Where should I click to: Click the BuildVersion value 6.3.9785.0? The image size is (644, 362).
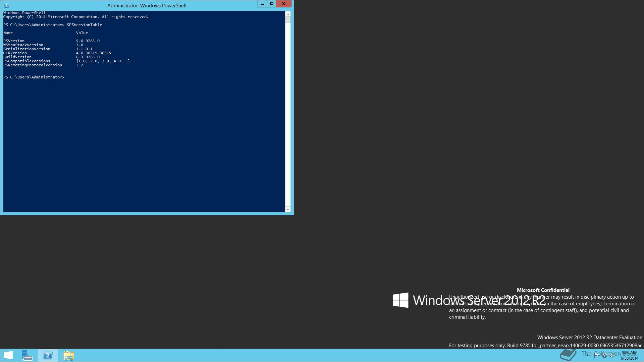tap(88, 57)
